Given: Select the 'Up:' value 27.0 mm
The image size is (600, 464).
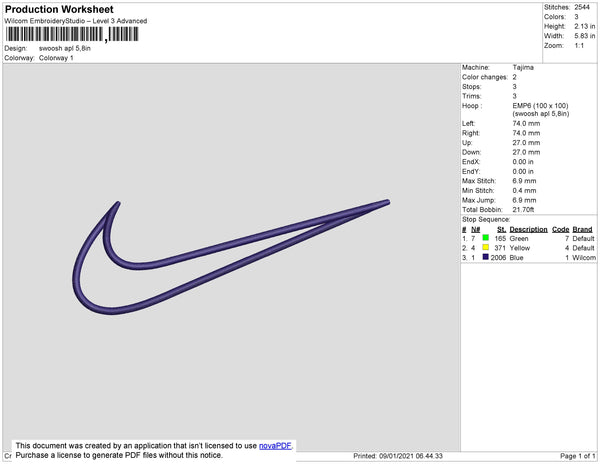Looking at the screenshot, I should (526, 143).
